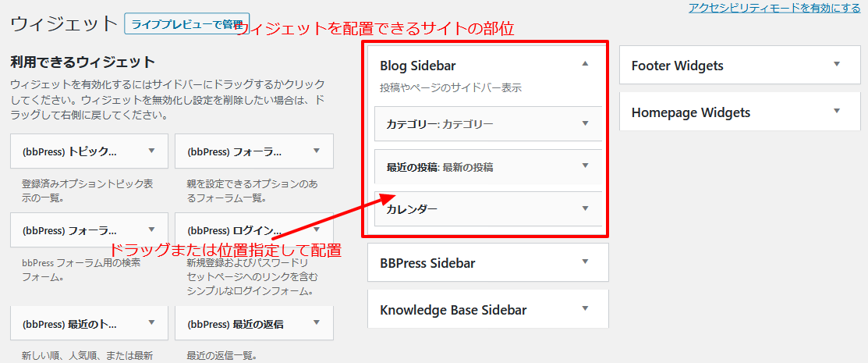Expand the (bbPress) 最近の返信 widget arrow
Viewport: 868px width, 363px height.
(317, 322)
